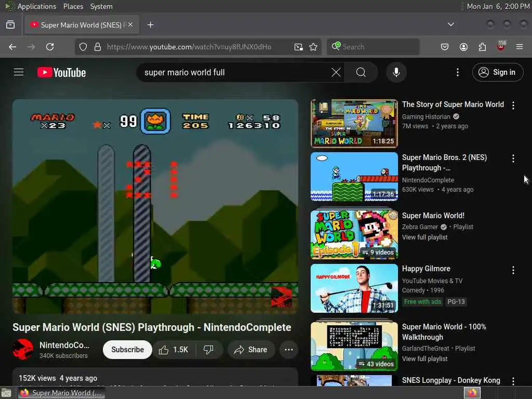Go back in Firefox

tap(12, 47)
